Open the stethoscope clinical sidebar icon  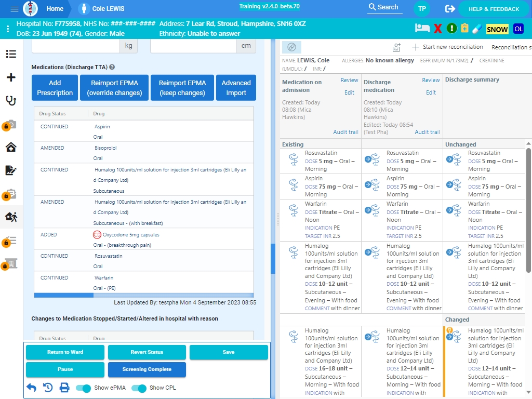point(11,100)
